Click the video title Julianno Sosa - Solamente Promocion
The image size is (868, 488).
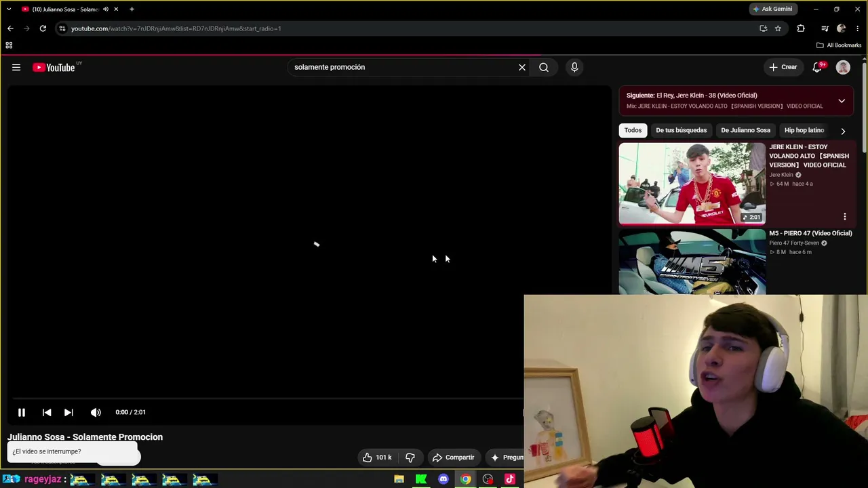click(85, 437)
